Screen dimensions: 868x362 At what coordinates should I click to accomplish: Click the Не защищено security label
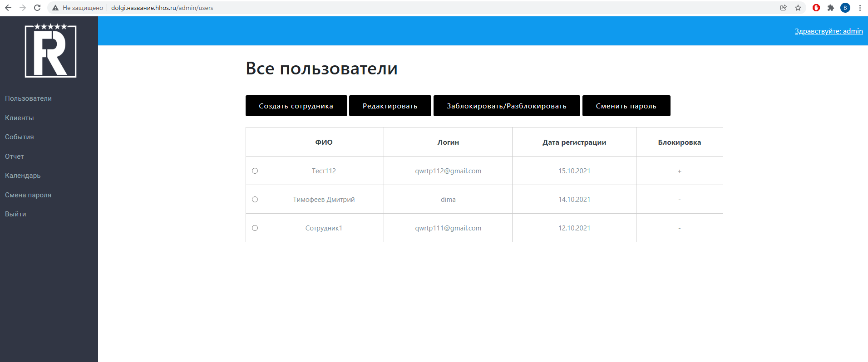(83, 8)
